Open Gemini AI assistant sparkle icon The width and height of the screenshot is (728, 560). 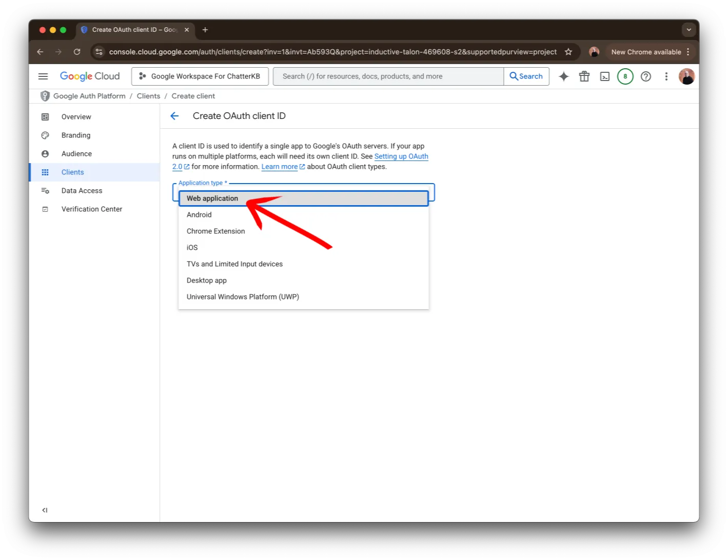click(x=564, y=76)
